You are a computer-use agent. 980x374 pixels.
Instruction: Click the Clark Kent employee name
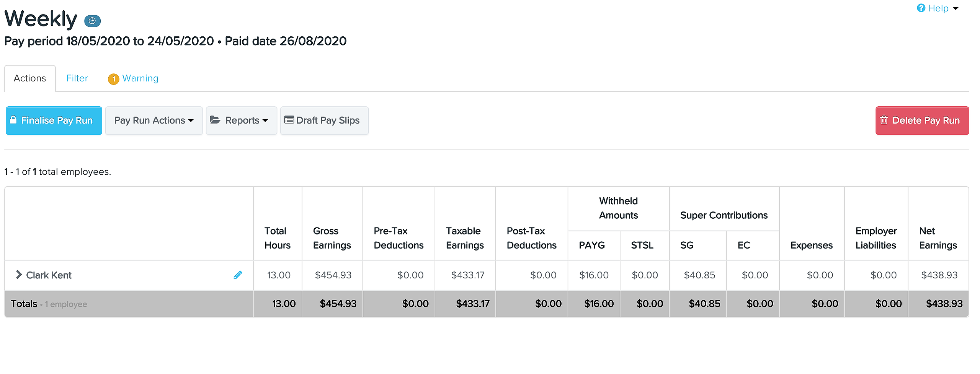(x=49, y=275)
